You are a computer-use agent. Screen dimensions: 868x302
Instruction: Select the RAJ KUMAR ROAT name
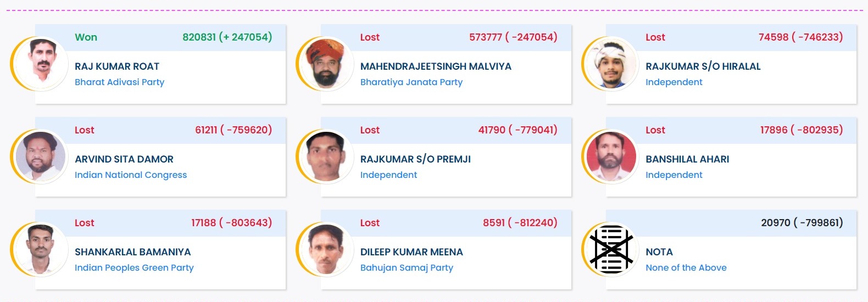pyautogui.click(x=117, y=66)
